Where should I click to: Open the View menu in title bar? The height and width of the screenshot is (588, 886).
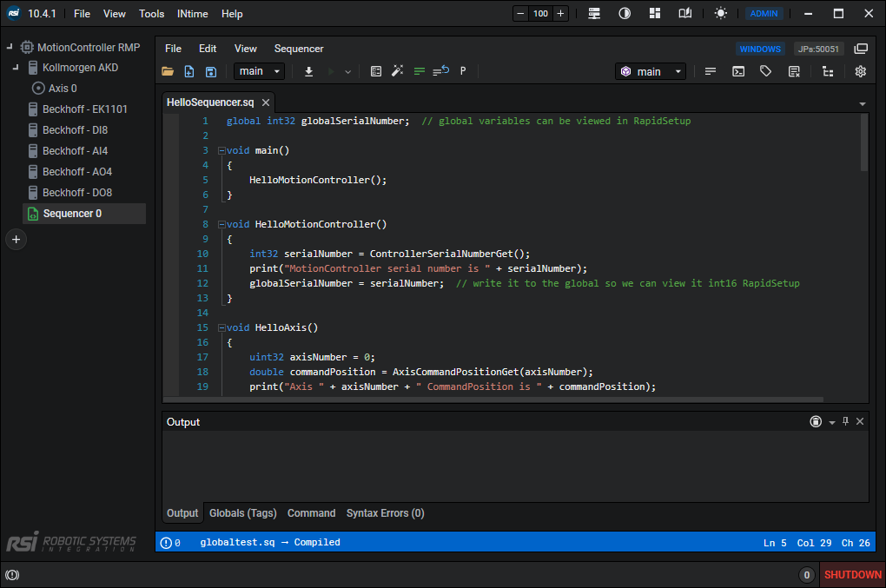point(114,14)
